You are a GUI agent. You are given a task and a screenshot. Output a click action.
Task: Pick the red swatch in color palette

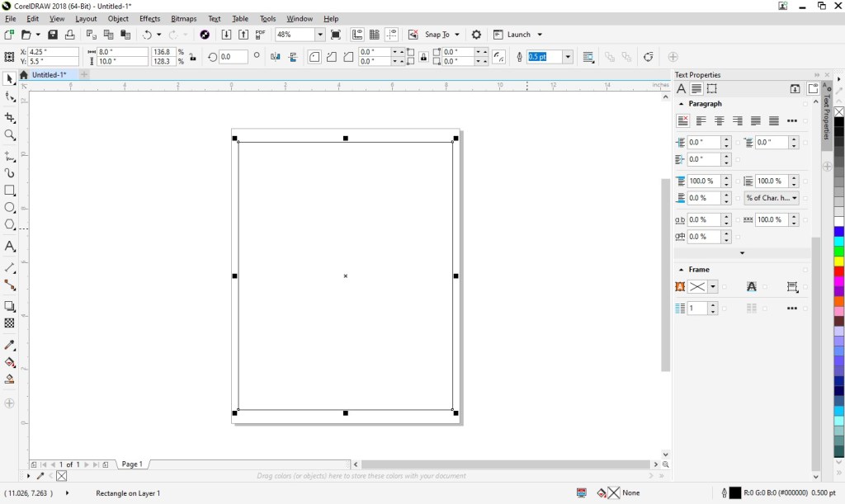(x=838, y=271)
